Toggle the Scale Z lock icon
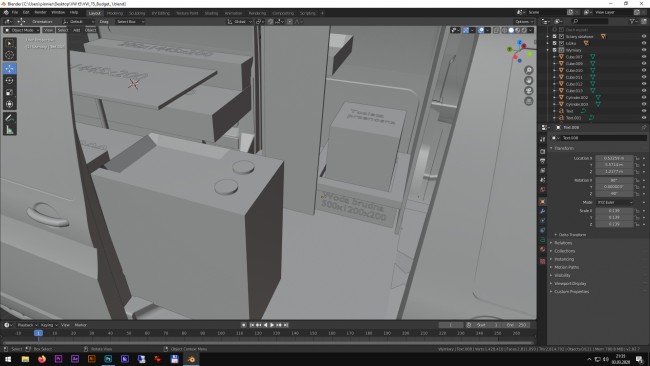Screen dimensions: 650x366 point(637,224)
